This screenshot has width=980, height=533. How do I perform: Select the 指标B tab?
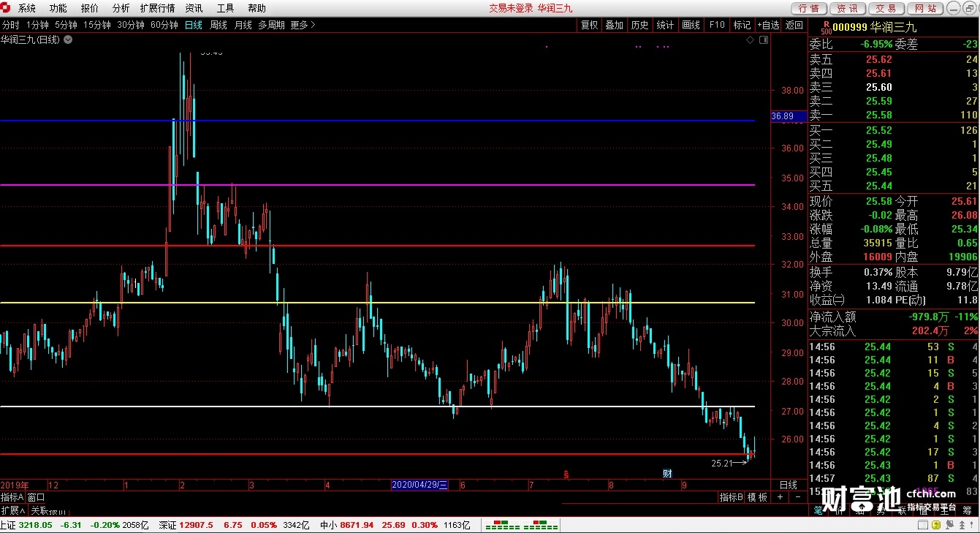pos(732,497)
